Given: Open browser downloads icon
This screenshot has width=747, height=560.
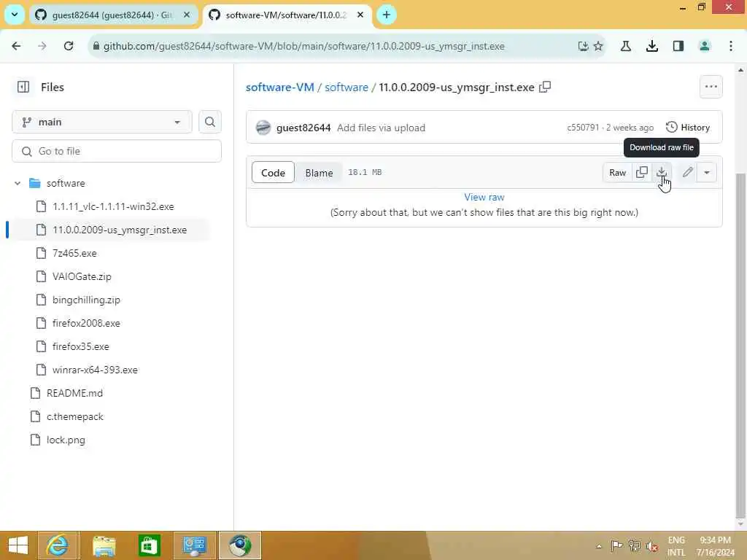Looking at the screenshot, I should click(651, 46).
